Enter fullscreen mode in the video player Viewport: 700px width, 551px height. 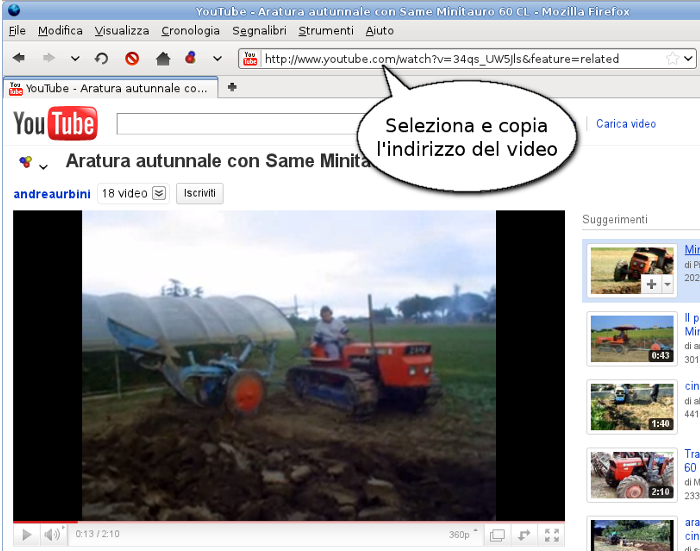(551, 535)
